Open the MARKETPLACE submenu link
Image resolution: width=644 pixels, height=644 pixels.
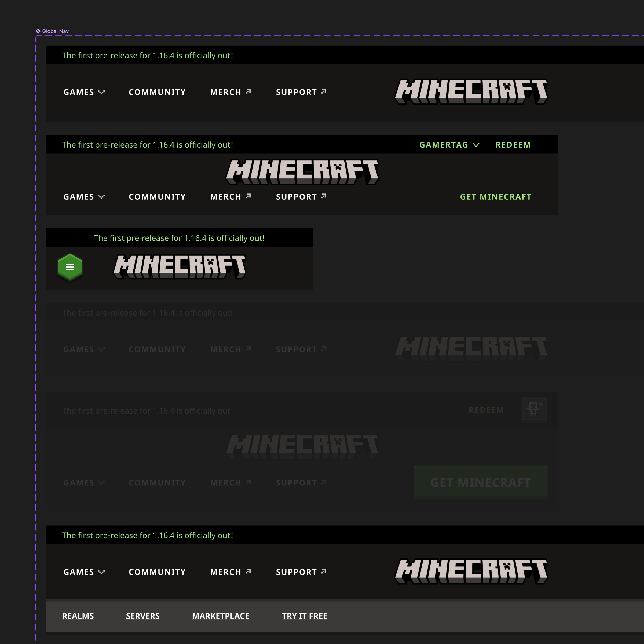coord(220,616)
